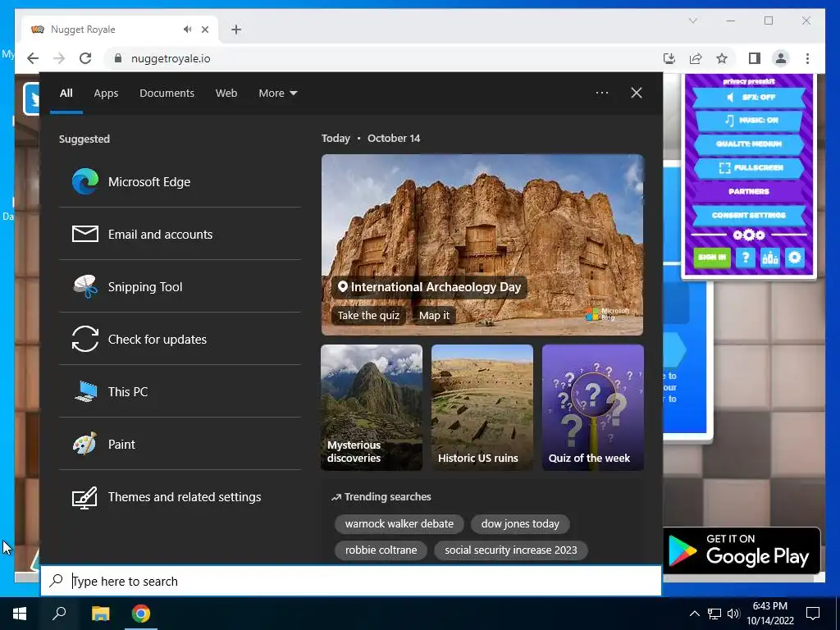The image size is (840, 630).
Task: Enable Fullscreen mode in game
Action: tap(749, 167)
